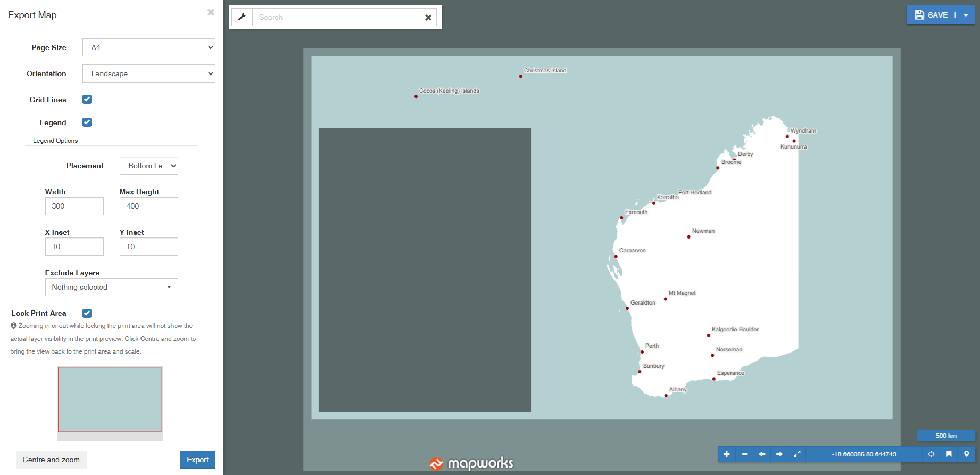This screenshot has height=475, width=980.
Task: Open the bookmark icon in map toolbar
Action: click(949, 454)
